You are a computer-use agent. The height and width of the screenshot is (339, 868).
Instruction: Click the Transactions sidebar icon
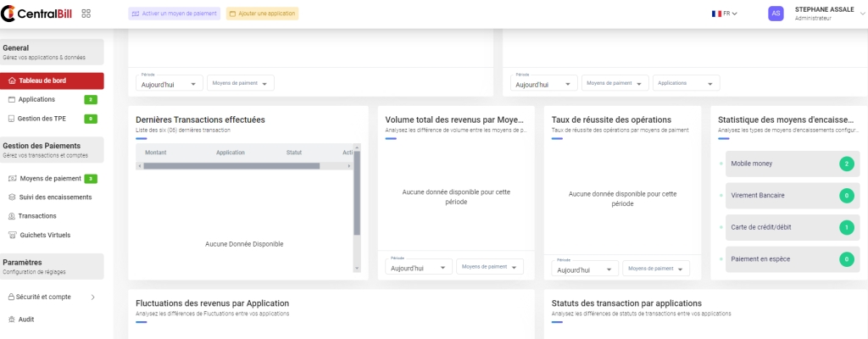point(12,216)
